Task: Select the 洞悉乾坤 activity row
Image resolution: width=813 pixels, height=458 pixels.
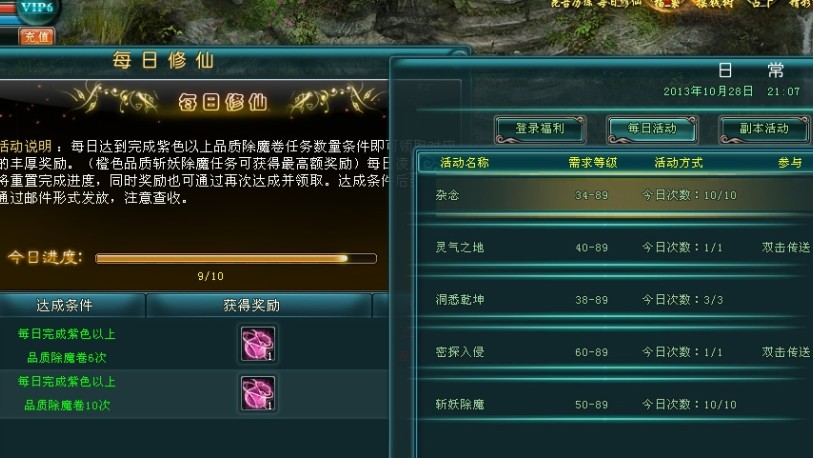Action: coord(615,300)
